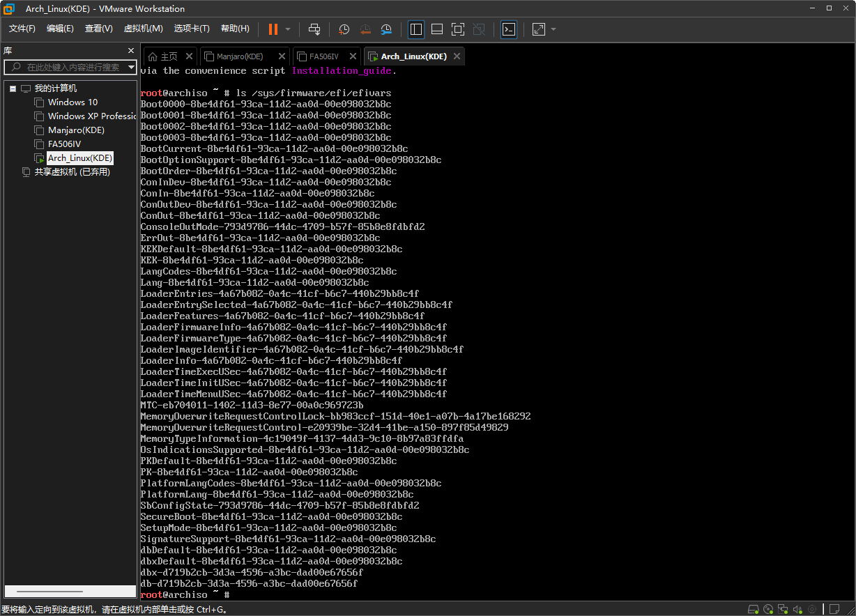856x616 pixels.
Task: Open the stretch display dropdown arrow
Action: (553, 29)
